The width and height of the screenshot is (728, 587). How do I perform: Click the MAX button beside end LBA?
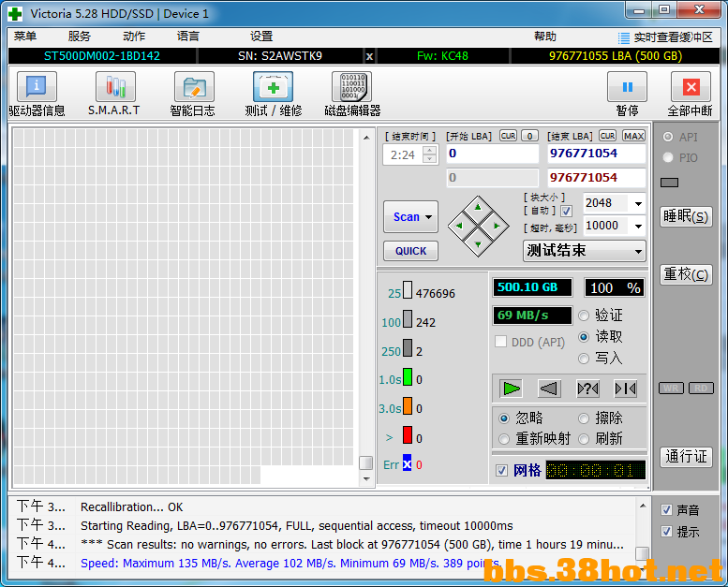(633, 136)
